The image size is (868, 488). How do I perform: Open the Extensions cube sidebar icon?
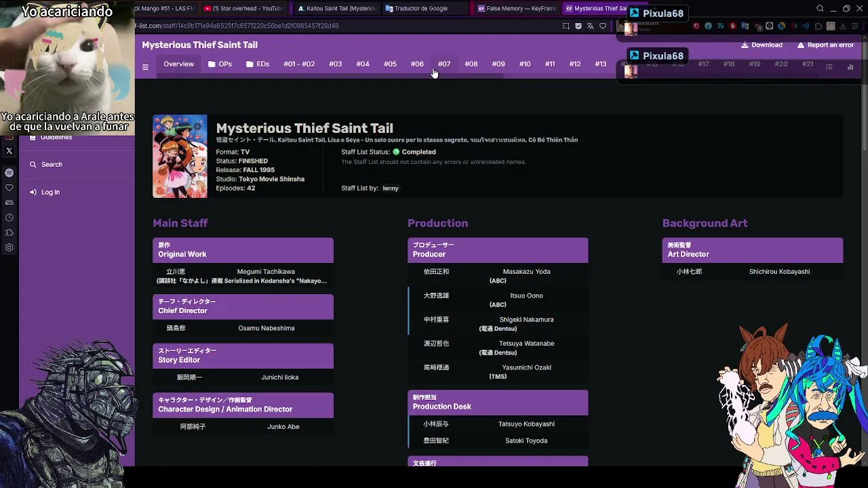pos(9,232)
